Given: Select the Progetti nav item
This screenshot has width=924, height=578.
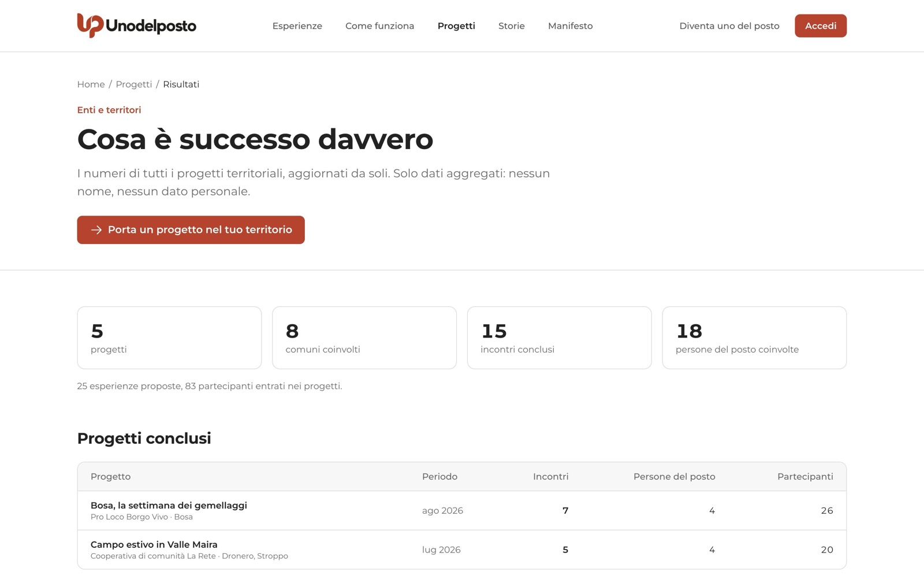Looking at the screenshot, I should coord(456,26).
